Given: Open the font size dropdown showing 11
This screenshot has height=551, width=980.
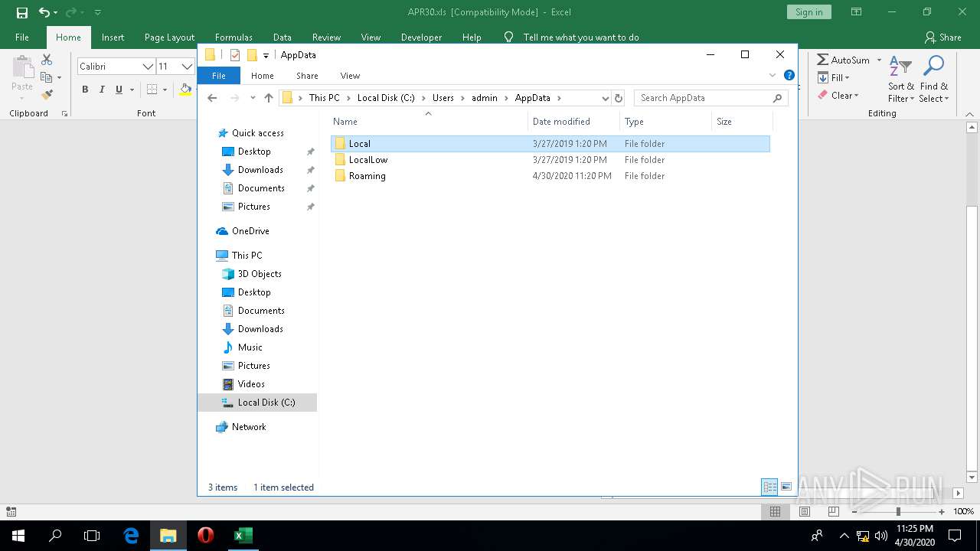Looking at the screenshot, I should (186, 67).
